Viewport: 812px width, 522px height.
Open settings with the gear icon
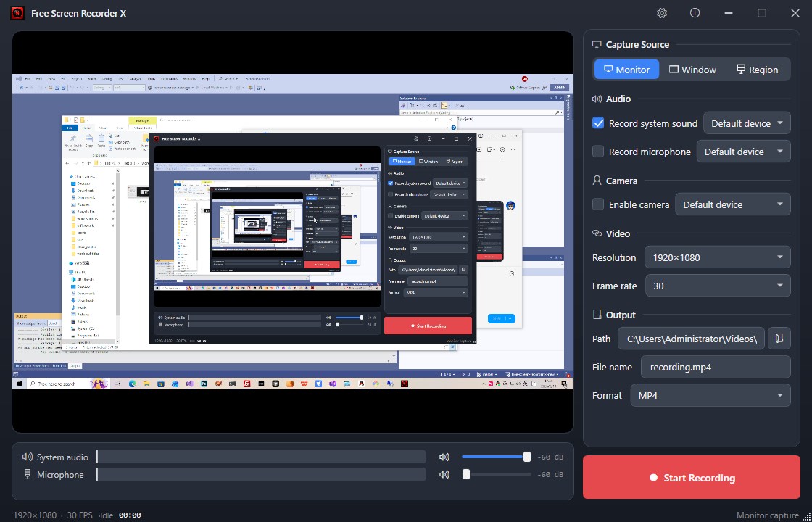pos(661,13)
